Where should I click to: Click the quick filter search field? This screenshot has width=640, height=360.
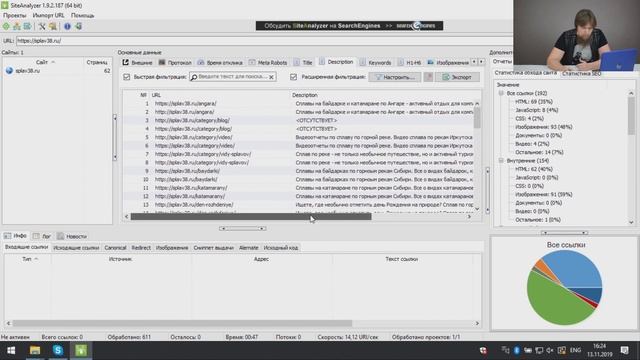(x=233, y=77)
